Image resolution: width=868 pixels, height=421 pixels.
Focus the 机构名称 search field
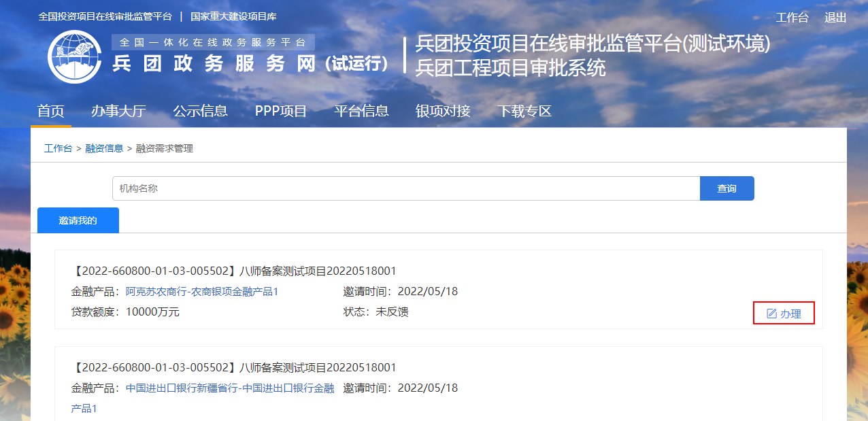(x=405, y=188)
